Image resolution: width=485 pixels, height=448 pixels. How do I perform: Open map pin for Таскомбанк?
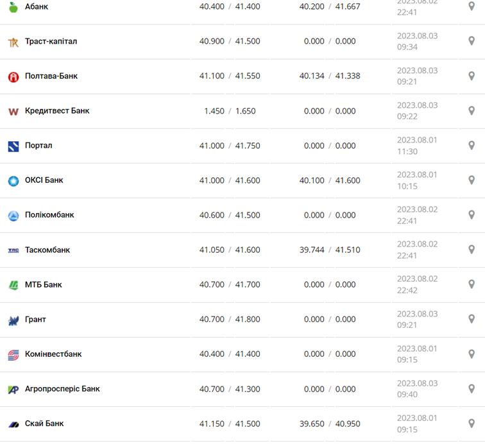(x=472, y=249)
